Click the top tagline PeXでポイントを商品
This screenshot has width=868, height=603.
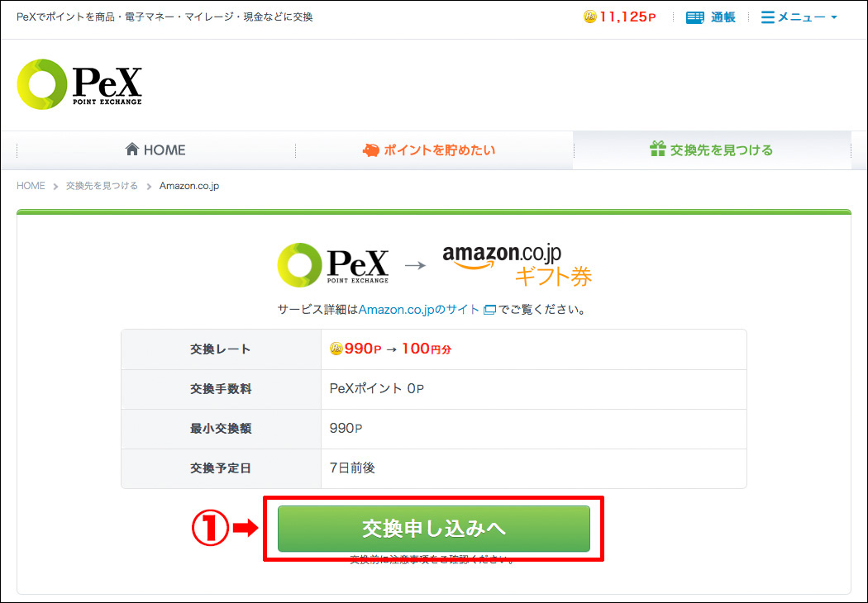point(165,17)
